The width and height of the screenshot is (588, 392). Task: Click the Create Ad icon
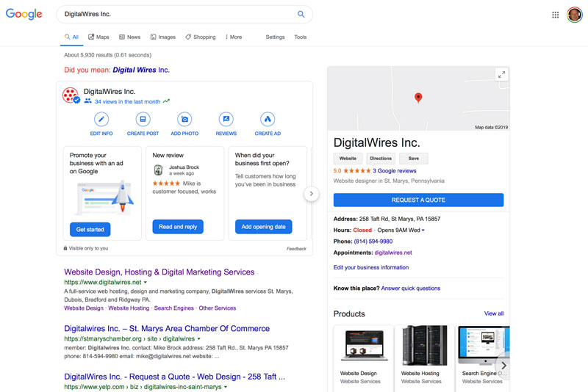[x=268, y=119]
